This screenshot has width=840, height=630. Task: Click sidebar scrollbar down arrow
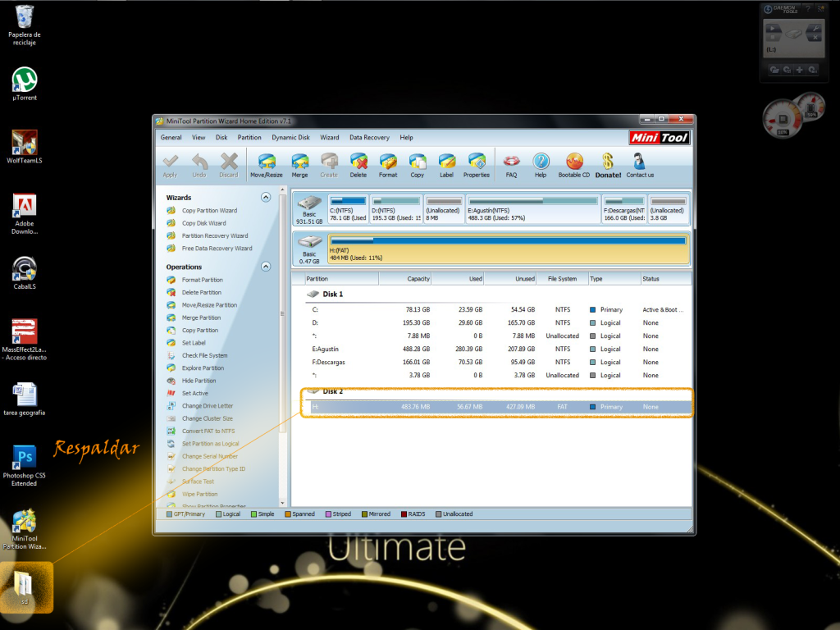(283, 503)
